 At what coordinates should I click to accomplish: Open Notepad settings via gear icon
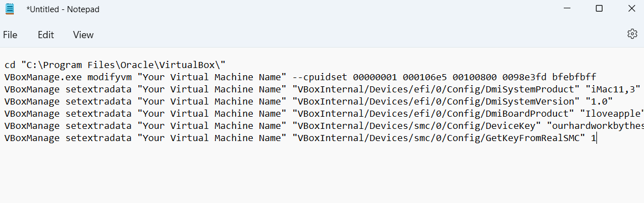[x=632, y=34]
